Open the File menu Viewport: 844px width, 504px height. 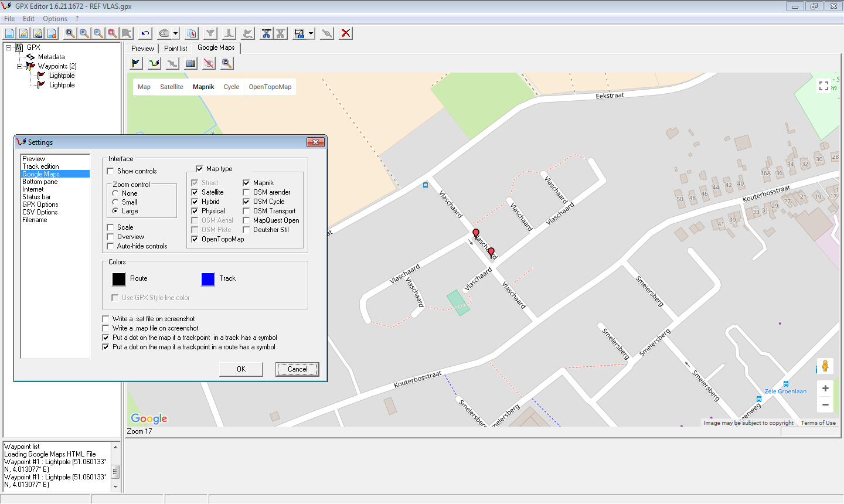click(x=9, y=19)
